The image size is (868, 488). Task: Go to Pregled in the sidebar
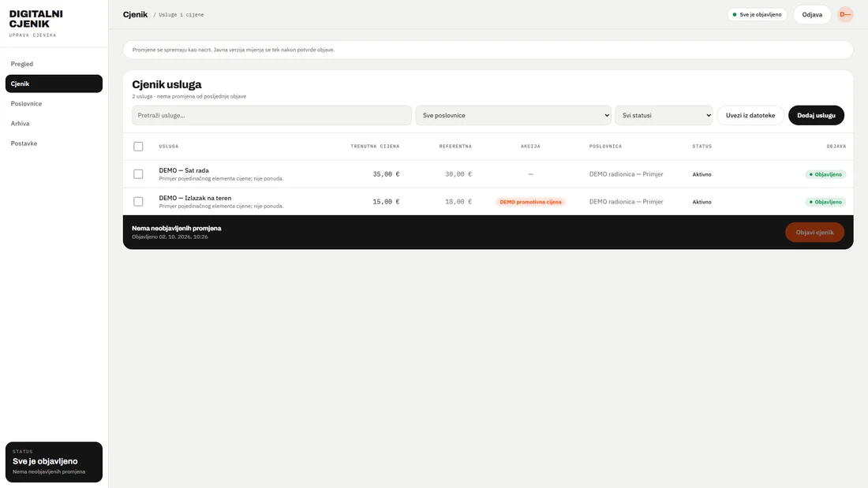pos(54,64)
